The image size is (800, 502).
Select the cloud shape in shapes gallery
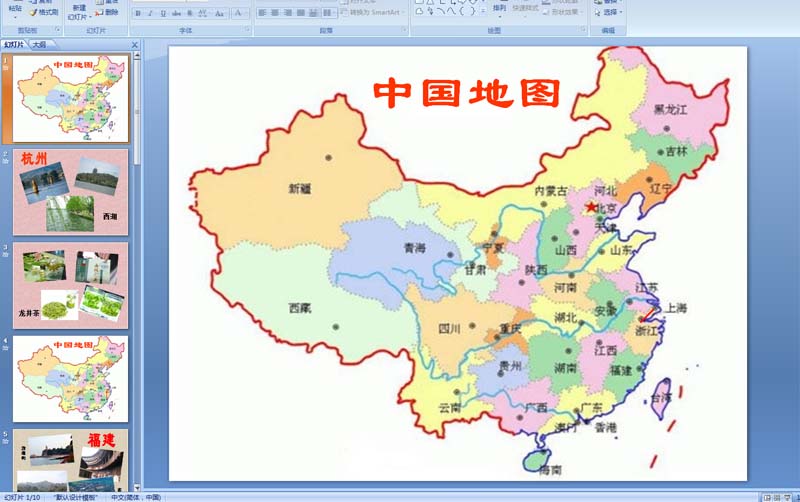(x=419, y=11)
